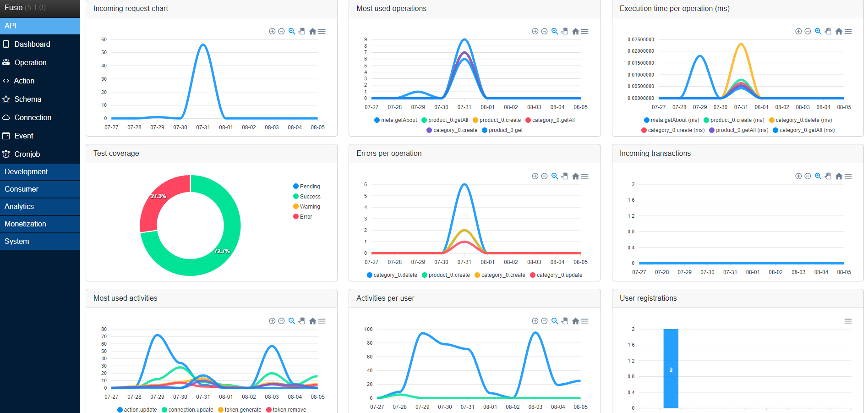Reset zoom home icon in Incoming request chart

(x=312, y=31)
